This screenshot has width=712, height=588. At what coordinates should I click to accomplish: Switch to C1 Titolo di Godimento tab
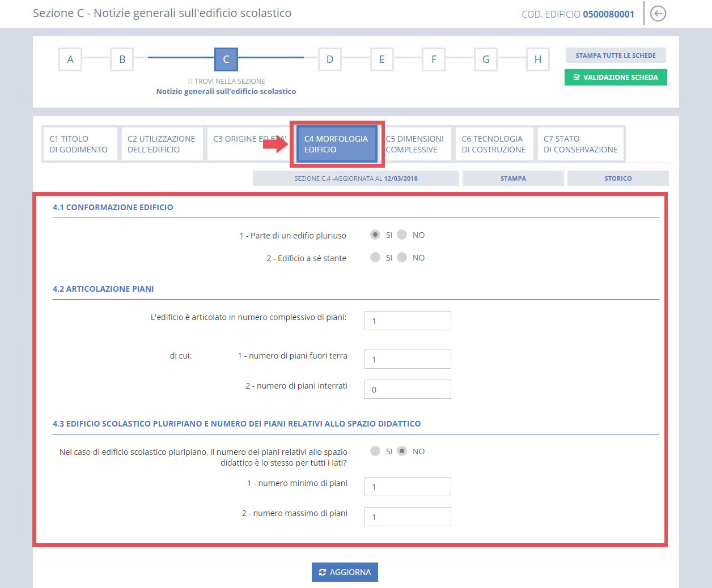(79, 144)
